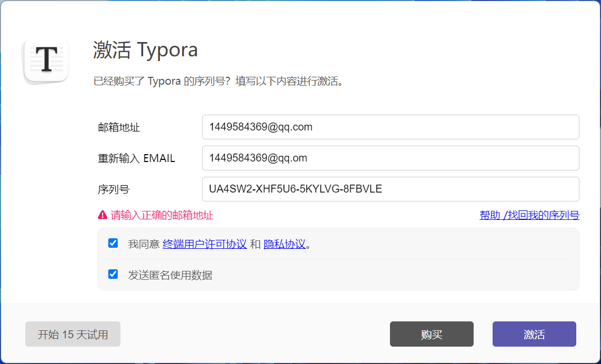Click the 购买 button

pos(432,335)
